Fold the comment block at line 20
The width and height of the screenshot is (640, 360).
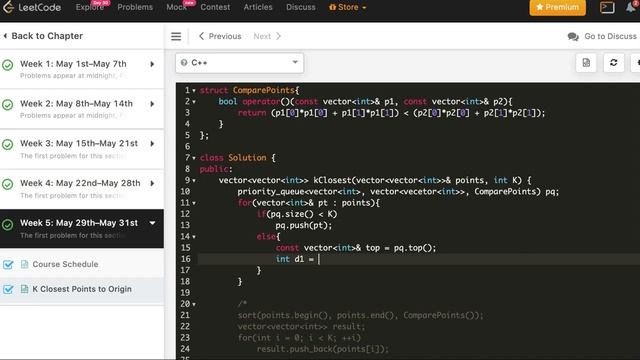194,304
